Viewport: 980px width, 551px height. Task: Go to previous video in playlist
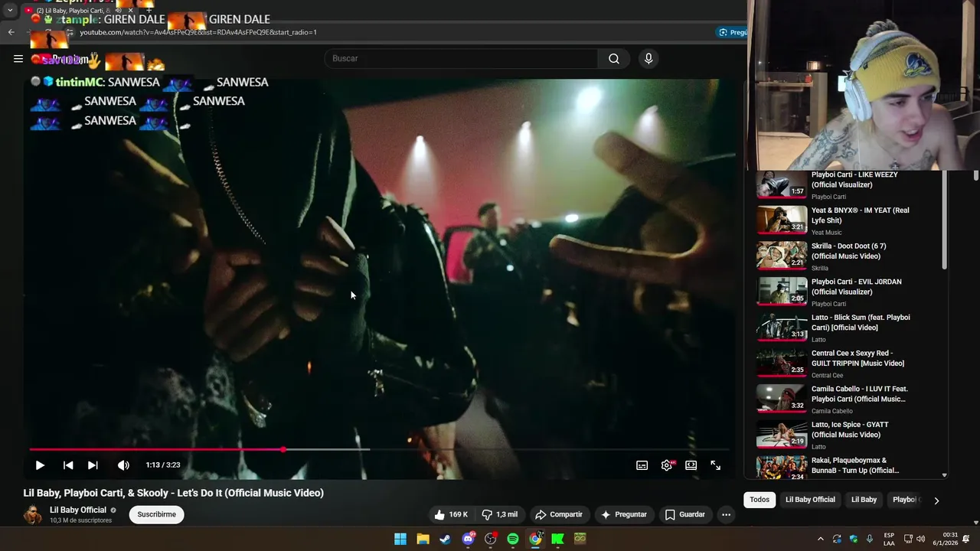[x=68, y=465]
